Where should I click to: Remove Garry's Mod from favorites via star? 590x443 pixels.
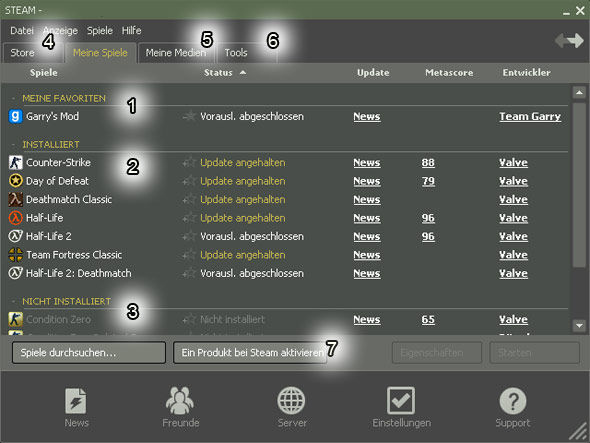pyautogui.click(x=189, y=116)
